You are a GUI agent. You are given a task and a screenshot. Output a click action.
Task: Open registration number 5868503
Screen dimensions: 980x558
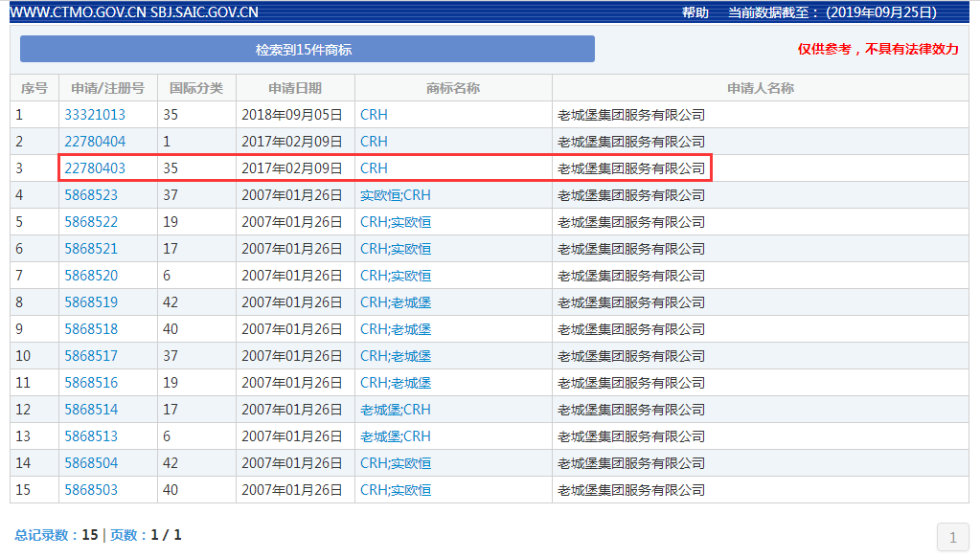91,491
